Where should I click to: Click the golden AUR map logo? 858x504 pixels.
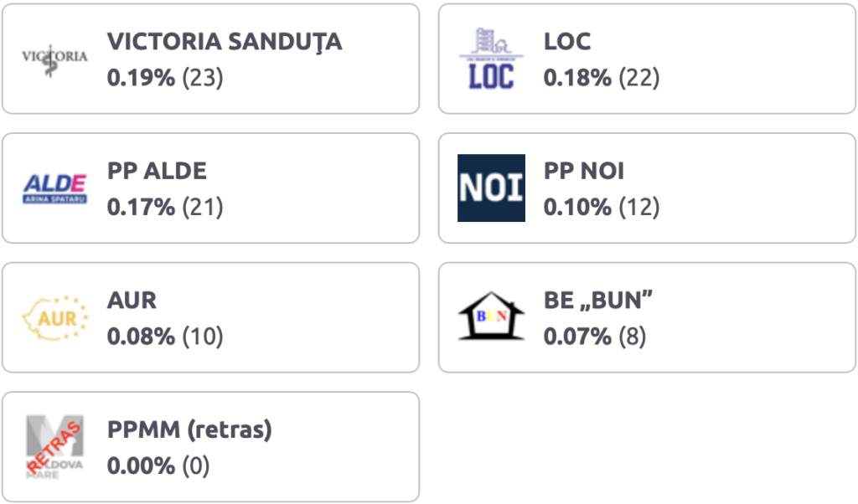[x=54, y=317]
